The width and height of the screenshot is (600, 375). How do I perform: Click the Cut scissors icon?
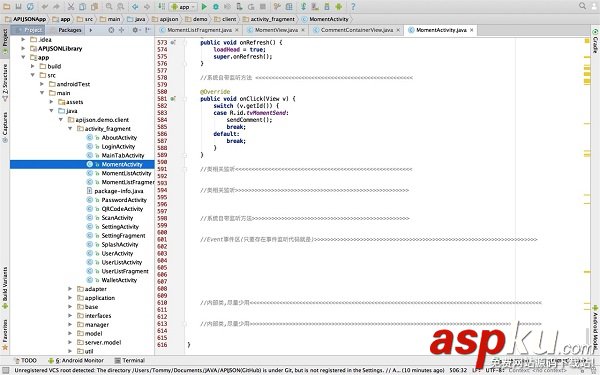click(71, 7)
